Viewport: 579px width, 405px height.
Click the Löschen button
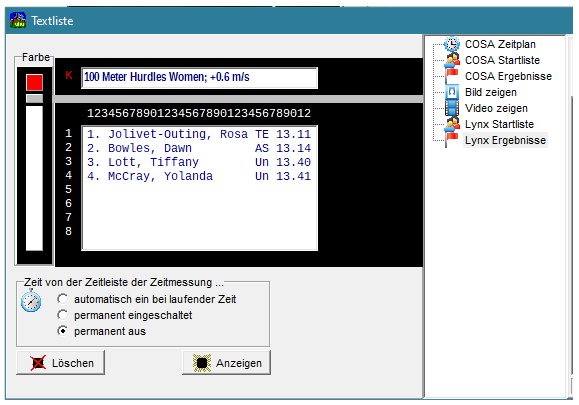pos(61,363)
